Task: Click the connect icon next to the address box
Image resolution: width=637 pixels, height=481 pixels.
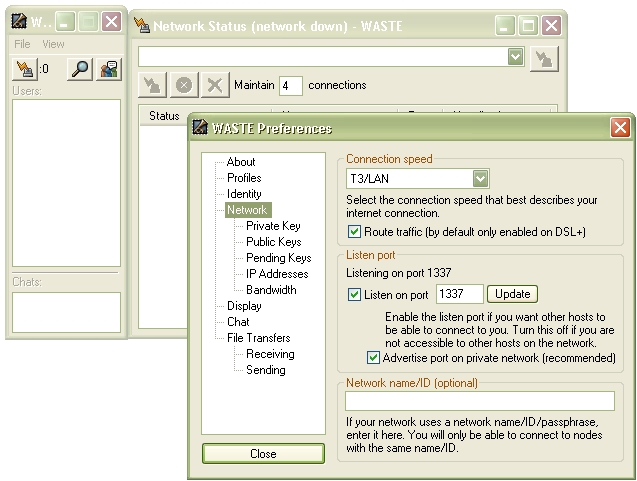Action: pos(544,59)
